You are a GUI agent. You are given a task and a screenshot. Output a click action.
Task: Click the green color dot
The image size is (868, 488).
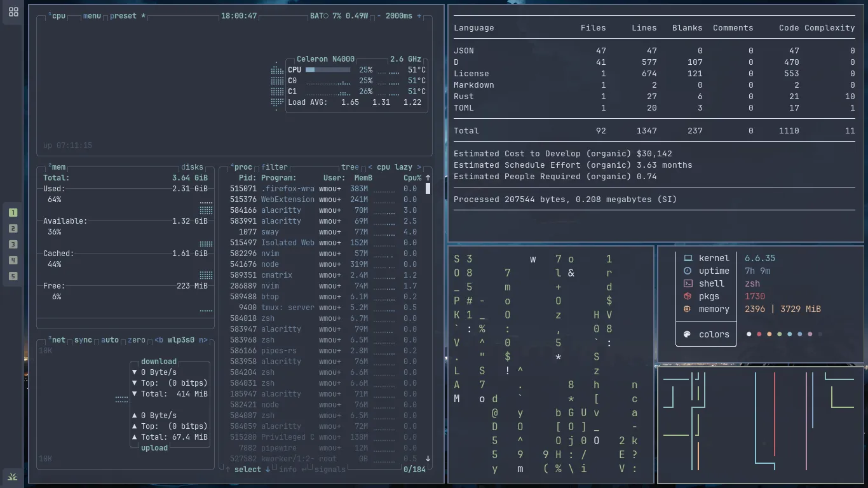(780, 334)
